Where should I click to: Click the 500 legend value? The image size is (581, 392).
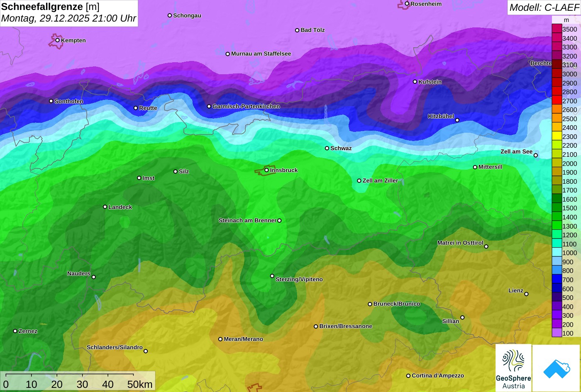(568, 297)
